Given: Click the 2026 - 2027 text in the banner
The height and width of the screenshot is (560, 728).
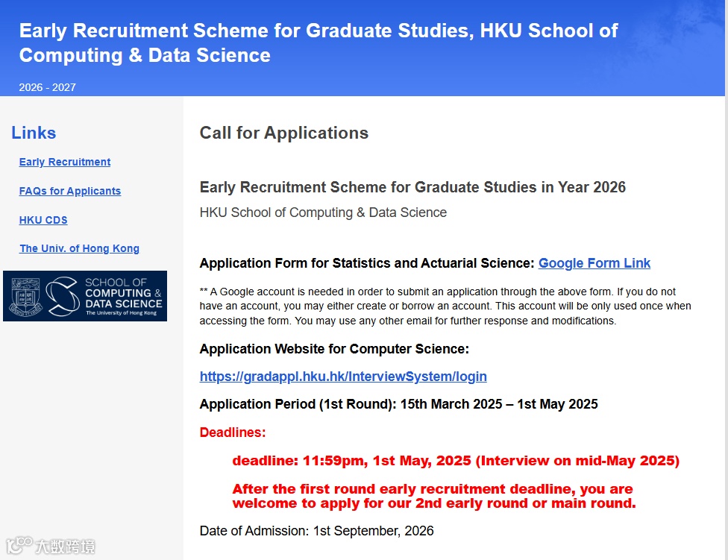Looking at the screenshot, I should [x=48, y=87].
